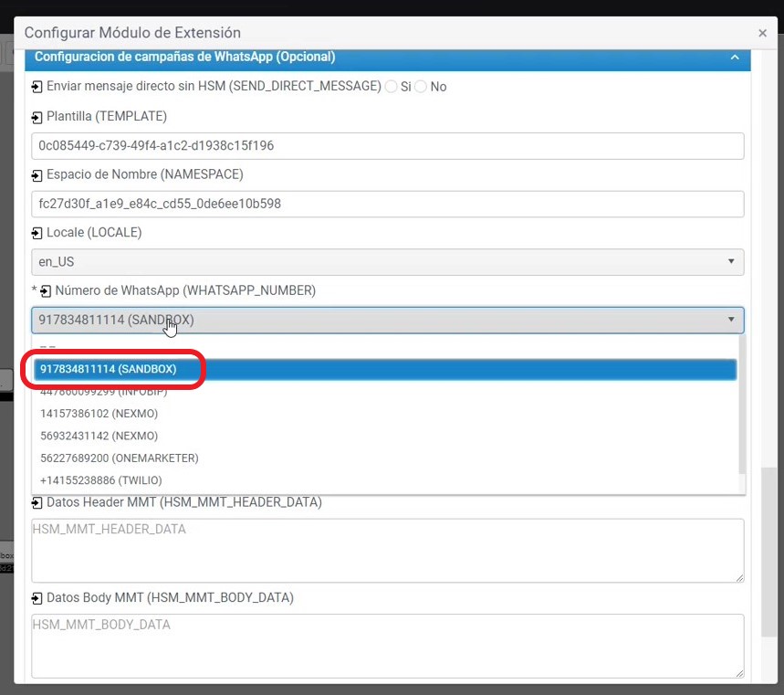
Task: Click the Plantilla template ID input field
Action: [387, 145]
